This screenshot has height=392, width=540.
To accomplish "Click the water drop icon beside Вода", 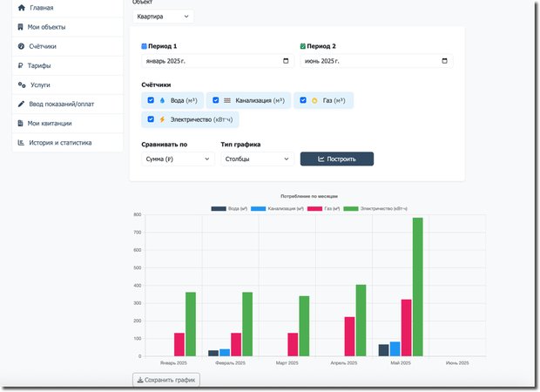I will (x=162, y=100).
